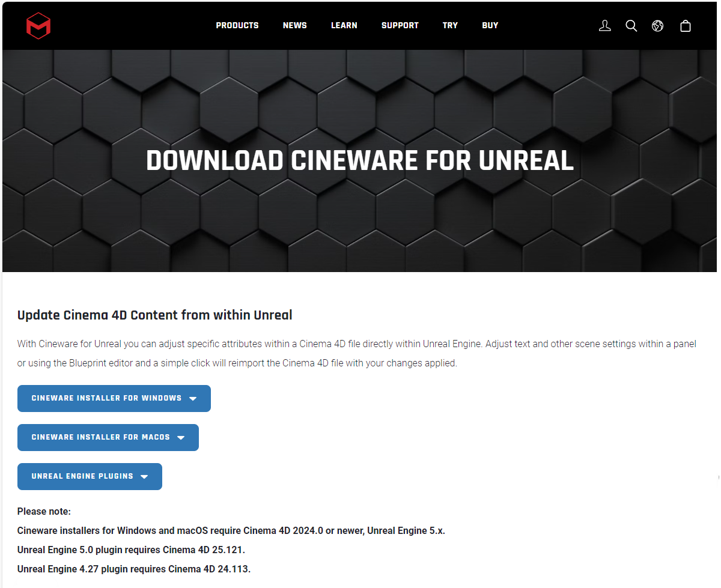Click the 'Please note:' text label

(x=44, y=511)
